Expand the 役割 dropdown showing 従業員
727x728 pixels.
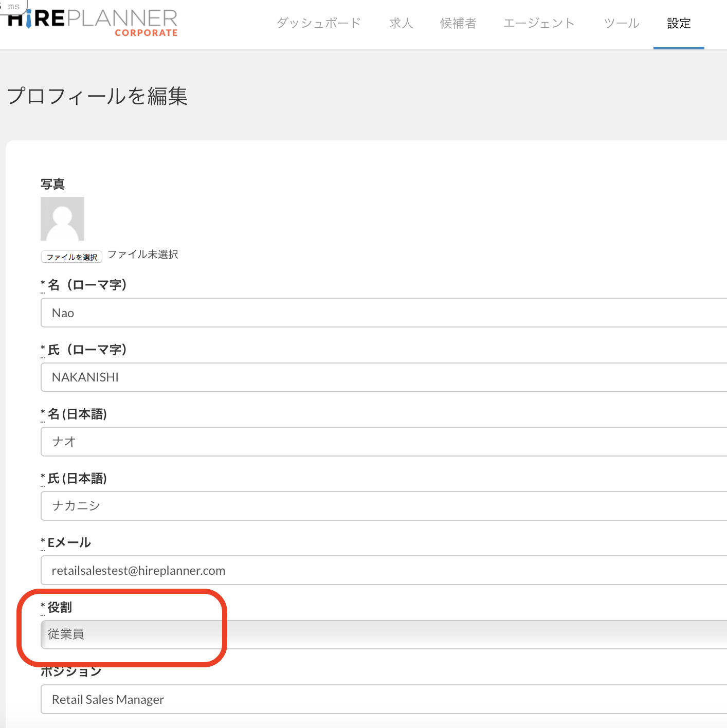(x=383, y=634)
